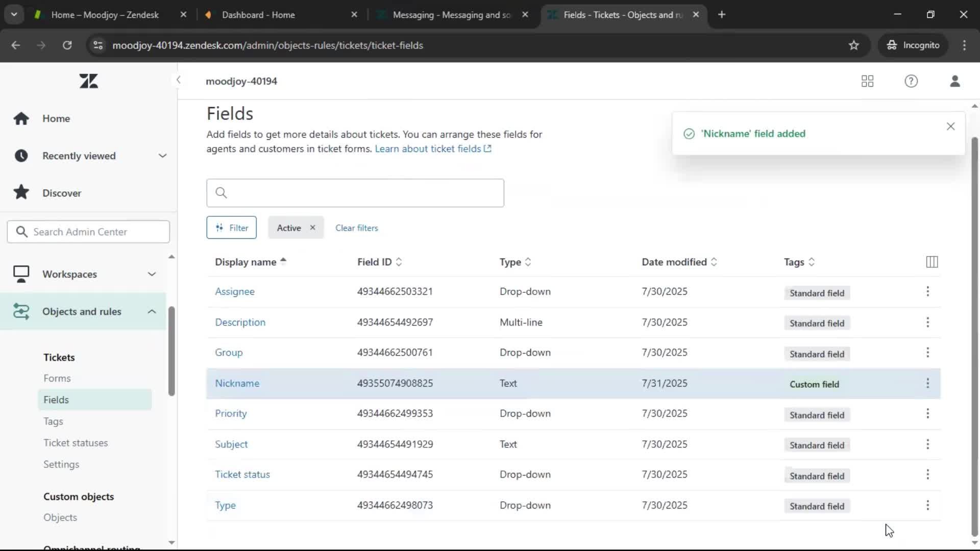Dismiss the 'Nickname' field added notification
The height and width of the screenshot is (551, 980).
[x=950, y=127]
